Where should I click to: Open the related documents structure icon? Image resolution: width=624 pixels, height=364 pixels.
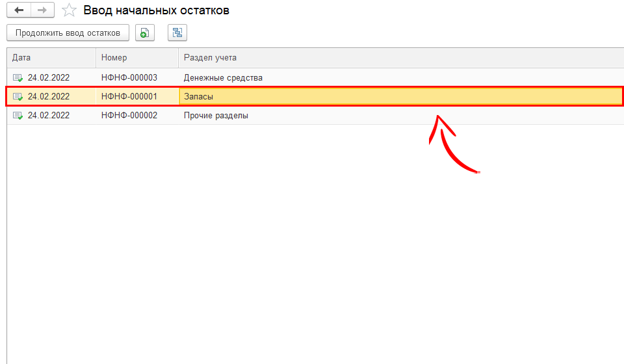(x=177, y=32)
